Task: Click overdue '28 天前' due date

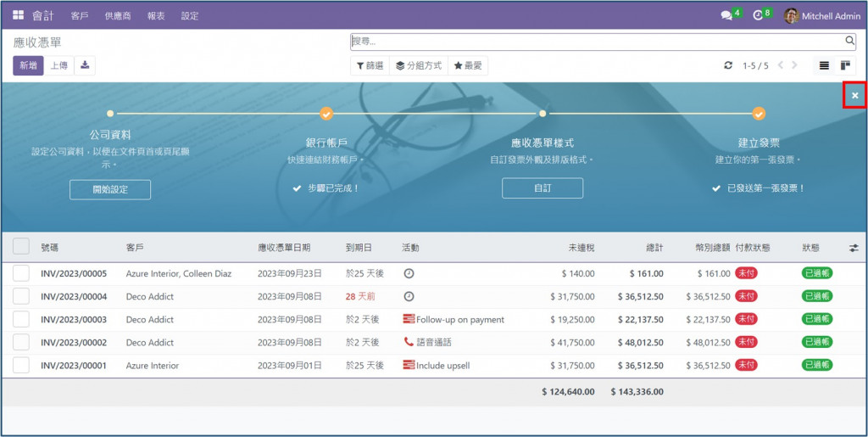Action: 359,296
